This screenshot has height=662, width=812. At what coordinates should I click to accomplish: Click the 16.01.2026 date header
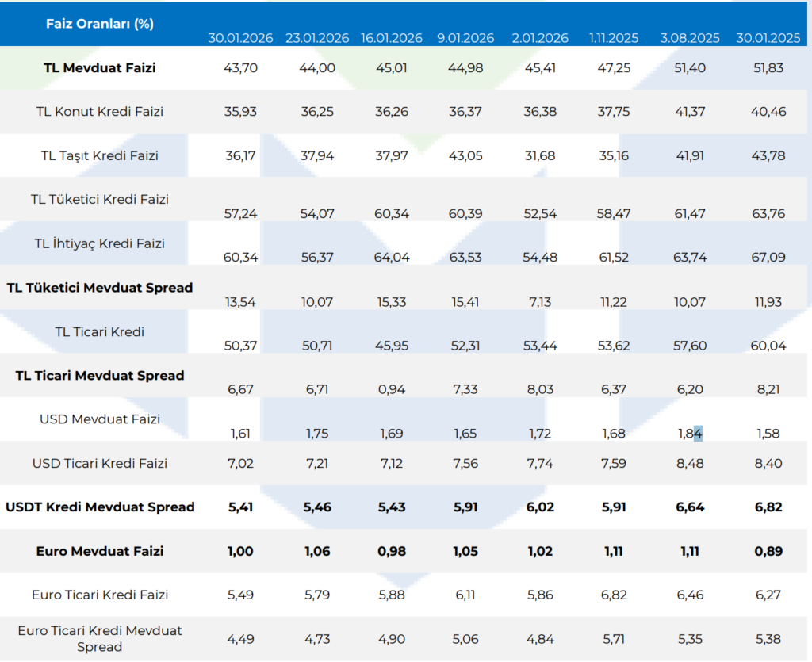click(392, 38)
